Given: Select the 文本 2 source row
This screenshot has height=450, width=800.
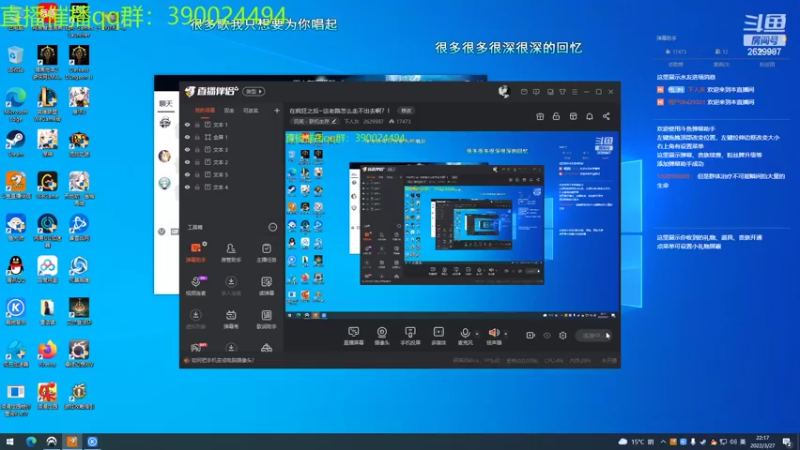Looking at the screenshot, I should (232, 162).
